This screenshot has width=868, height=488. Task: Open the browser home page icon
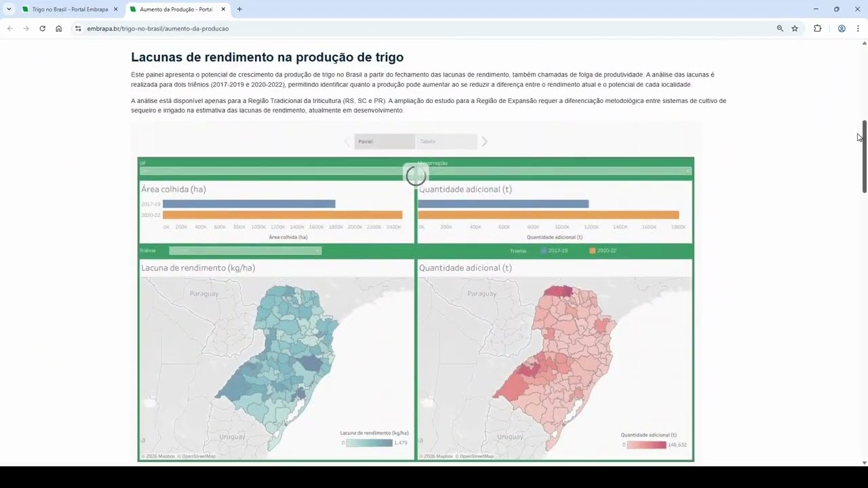point(58,28)
